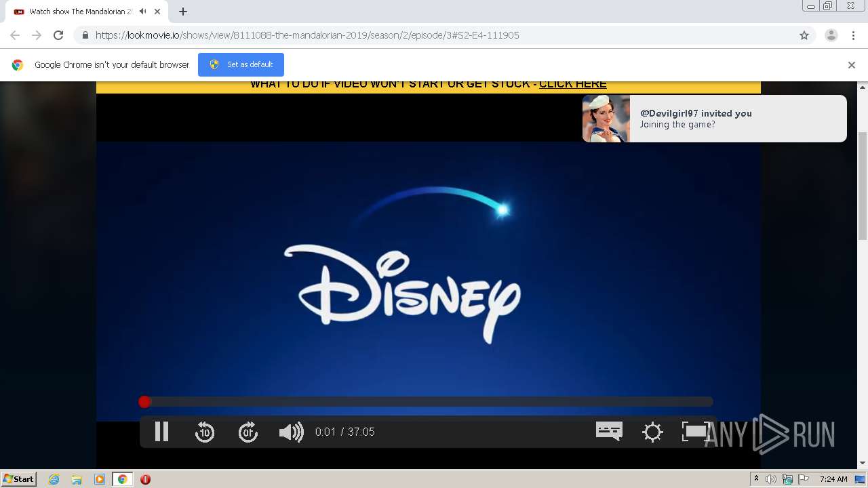The image size is (868, 488).
Task: Go forward in browser history
Action: tap(37, 35)
